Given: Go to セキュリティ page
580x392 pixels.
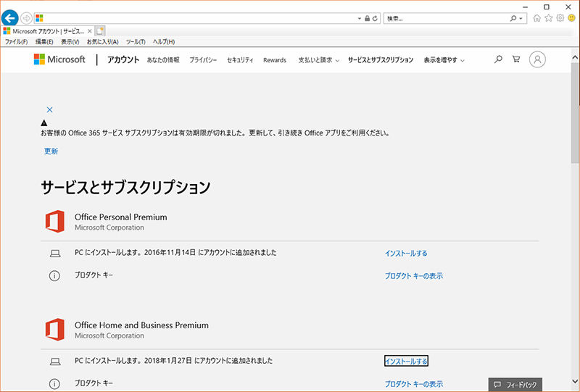Looking at the screenshot, I should point(240,60).
